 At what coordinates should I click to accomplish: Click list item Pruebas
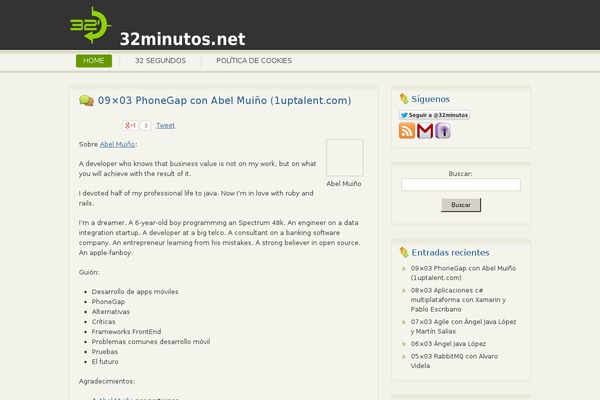pos(104,351)
